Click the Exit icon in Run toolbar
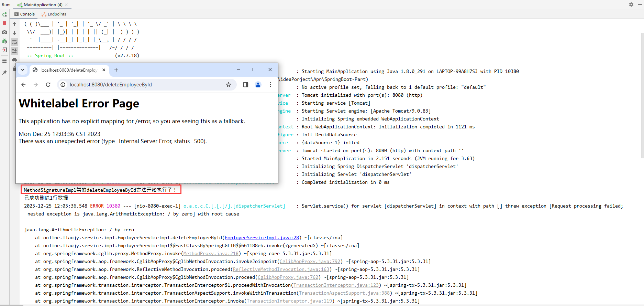 point(4,50)
